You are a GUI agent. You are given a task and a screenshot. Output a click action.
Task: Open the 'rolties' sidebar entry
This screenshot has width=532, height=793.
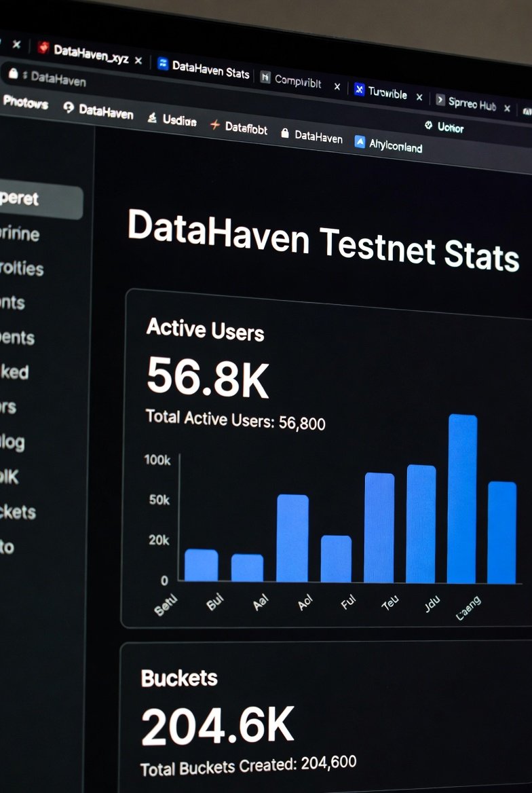pyautogui.click(x=22, y=268)
